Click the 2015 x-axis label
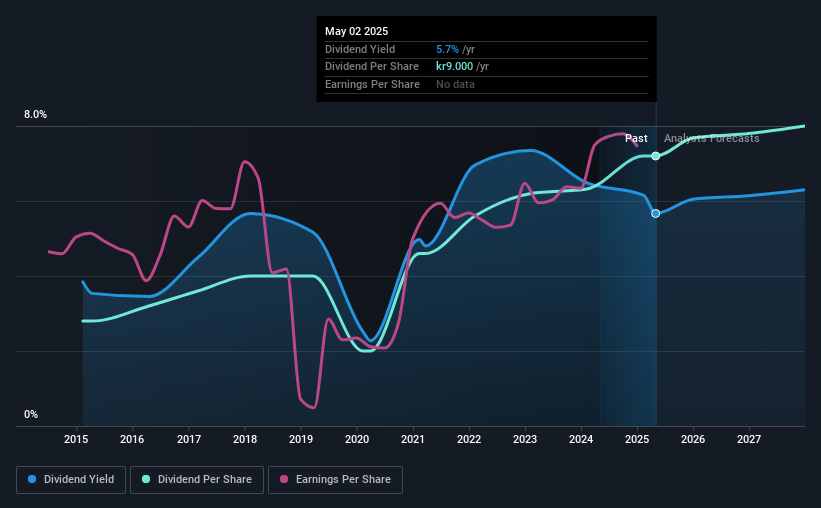The image size is (821, 508). pyautogui.click(x=76, y=439)
